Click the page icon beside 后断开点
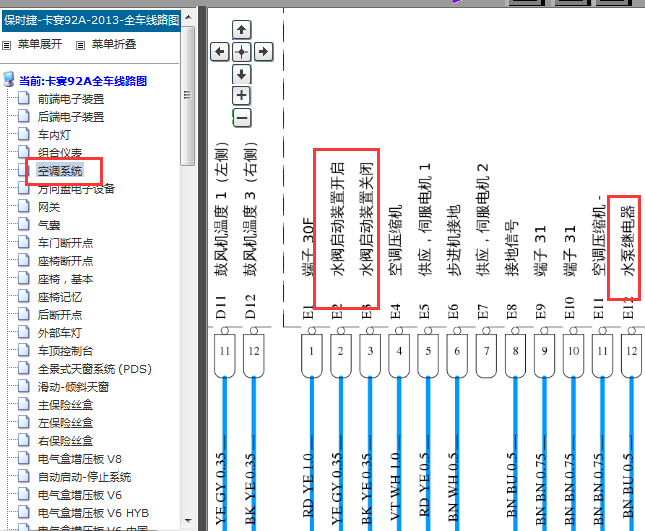645x531 pixels. pyautogui.click(x=24, y=313)
